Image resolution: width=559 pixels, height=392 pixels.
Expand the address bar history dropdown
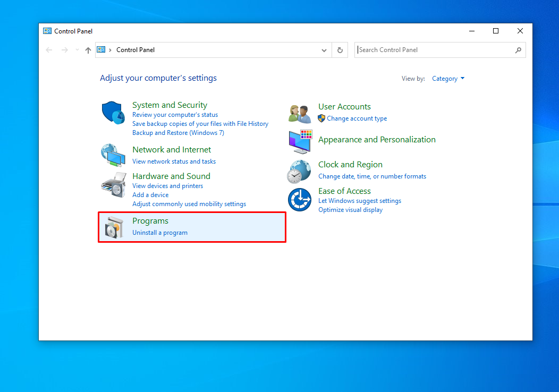tap(324, 50)
